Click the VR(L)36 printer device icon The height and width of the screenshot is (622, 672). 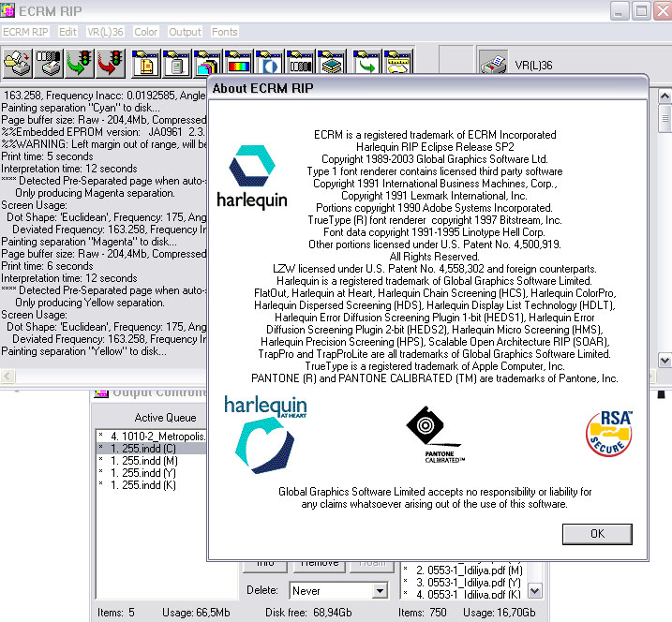(x=494, y=65)
